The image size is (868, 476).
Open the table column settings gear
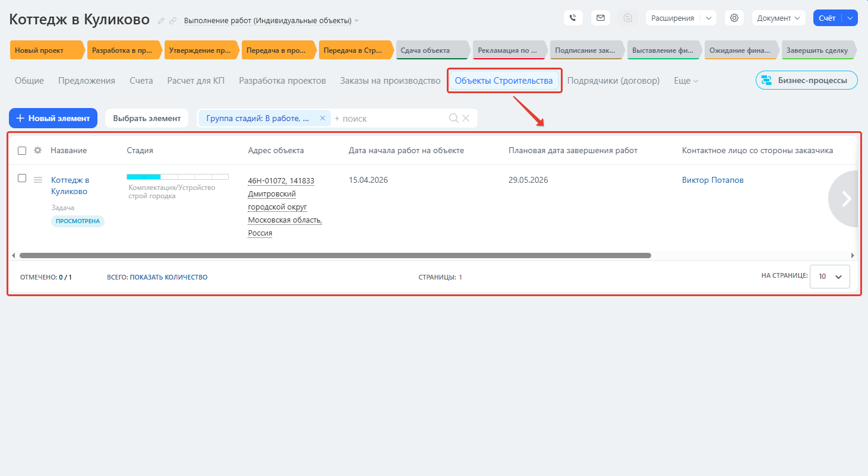point(37,150)
